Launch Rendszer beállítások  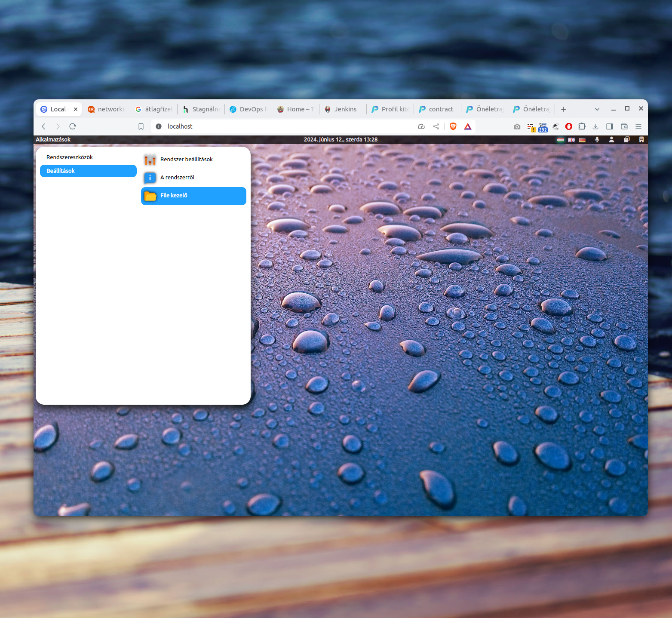pyautogui.click(x=186, y=160)
